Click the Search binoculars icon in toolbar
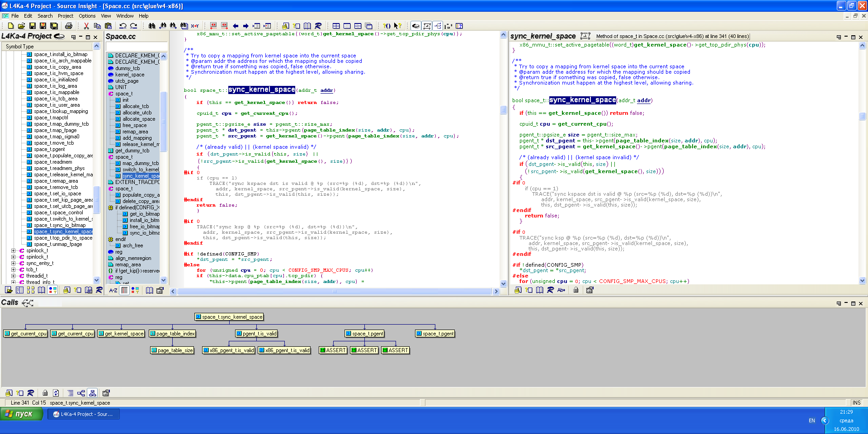868x434 pixels. tap(152, 26)
